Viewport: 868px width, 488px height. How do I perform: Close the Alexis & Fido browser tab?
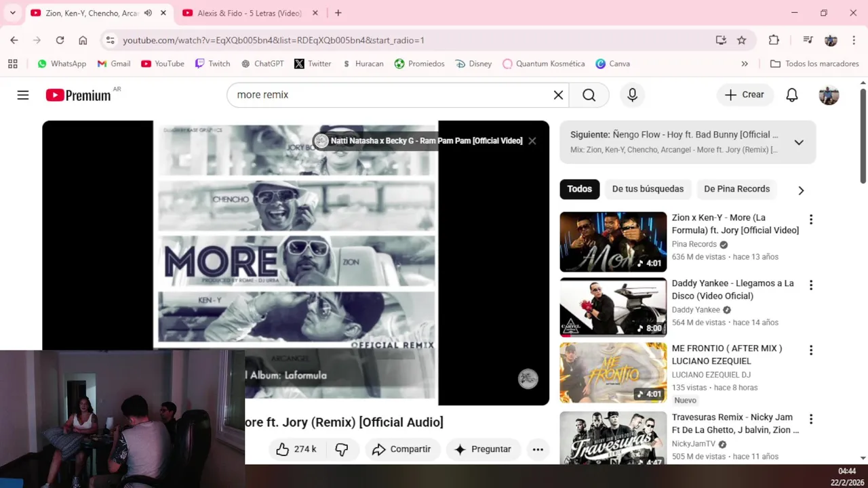[315, 13]
